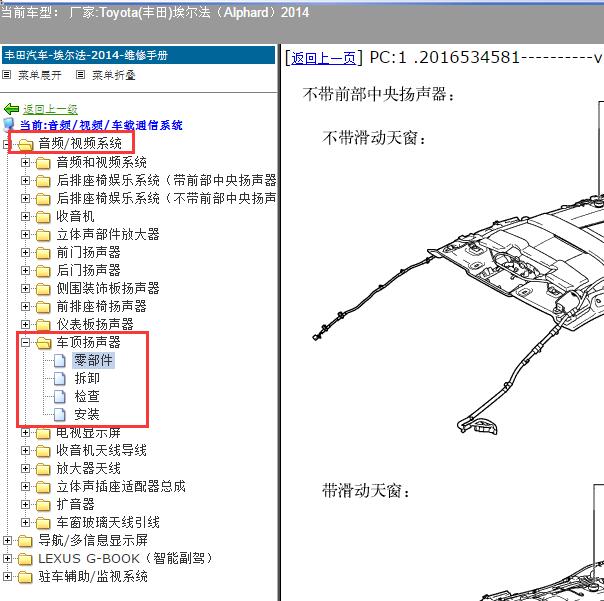This screenshot has height=601, width=604.
Task: Click the 菜单折叠 label
Action: [114, 75]
